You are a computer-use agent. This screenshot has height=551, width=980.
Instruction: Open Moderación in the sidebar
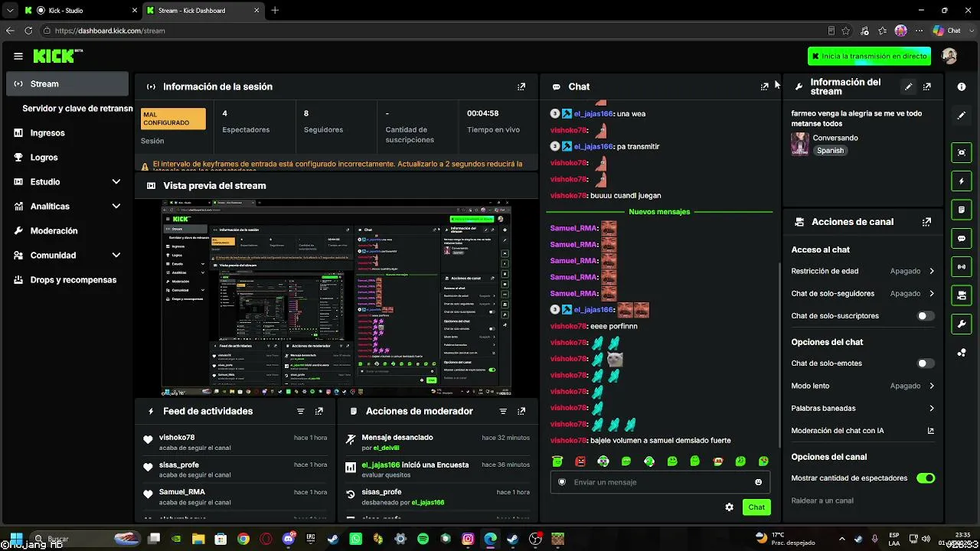[x=67, y=231]
